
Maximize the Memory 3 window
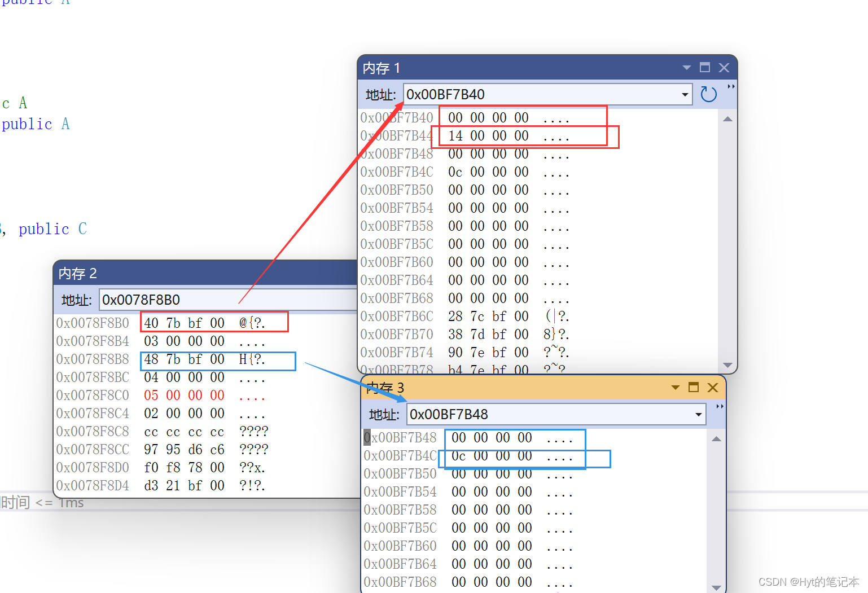[694, 387]
